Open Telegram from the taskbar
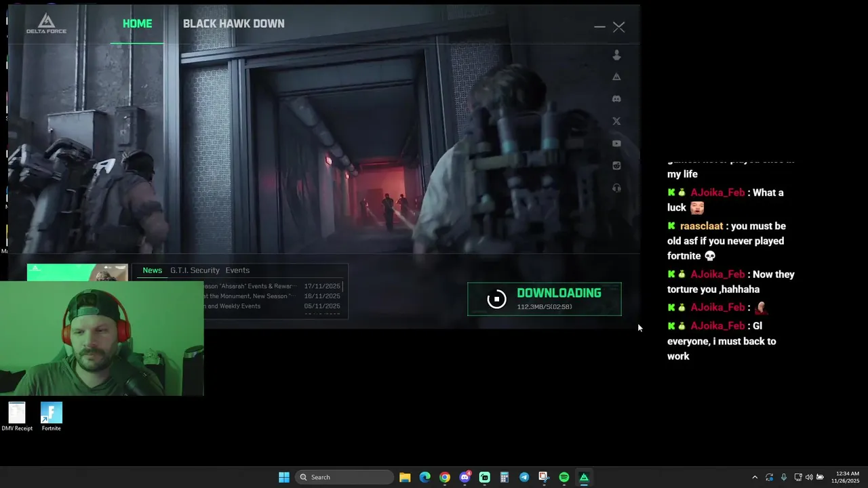This screenshot has height=488, width=868. 524,477
